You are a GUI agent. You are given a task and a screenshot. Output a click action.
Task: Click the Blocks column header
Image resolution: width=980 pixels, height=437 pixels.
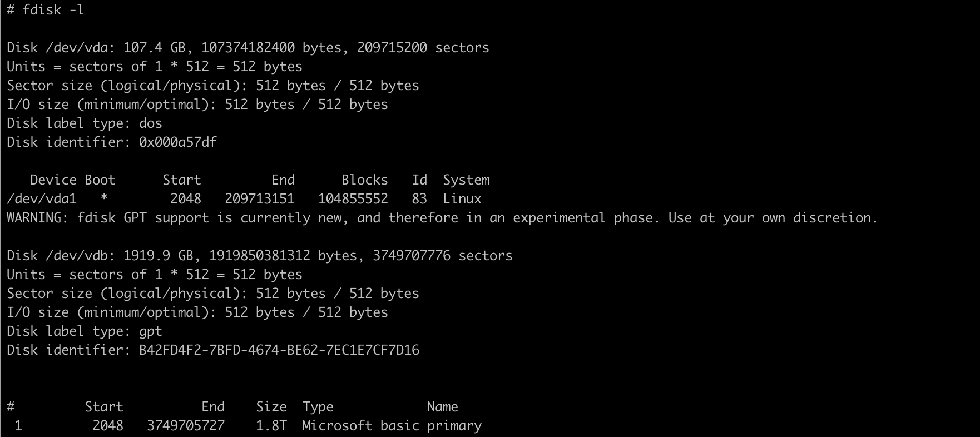tap(364, 180)
